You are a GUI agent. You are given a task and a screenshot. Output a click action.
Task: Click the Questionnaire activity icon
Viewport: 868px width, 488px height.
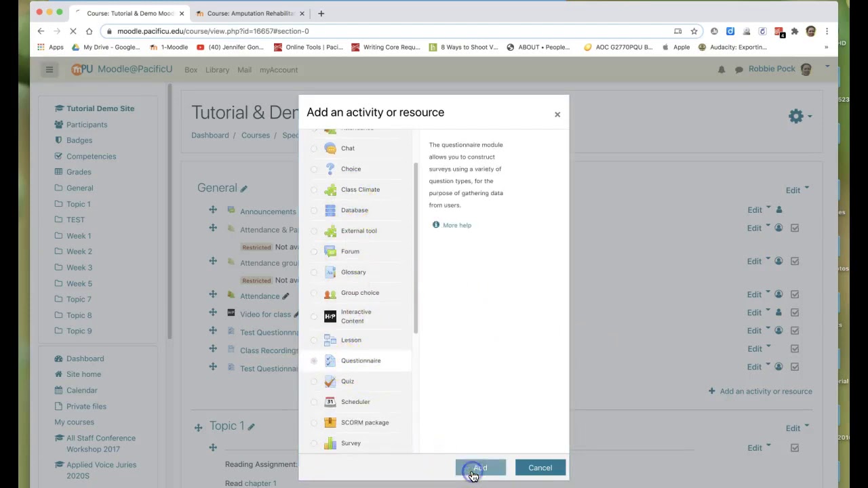(x=330, y=361)
